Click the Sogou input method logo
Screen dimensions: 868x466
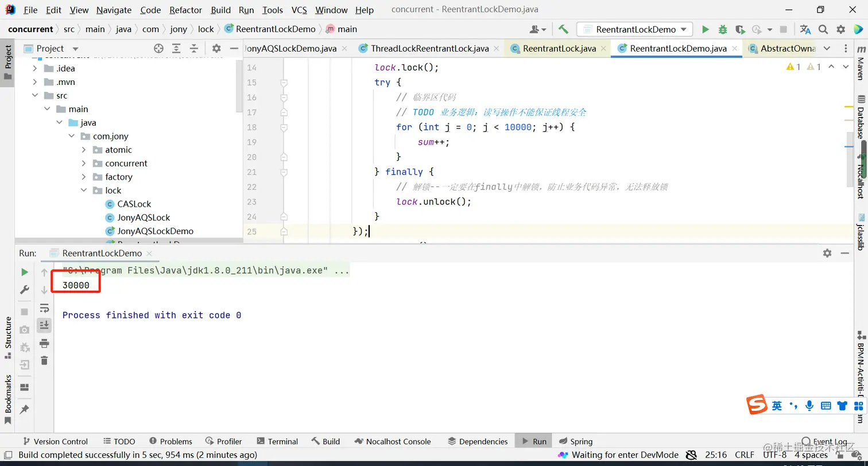[x=757, y=405]
